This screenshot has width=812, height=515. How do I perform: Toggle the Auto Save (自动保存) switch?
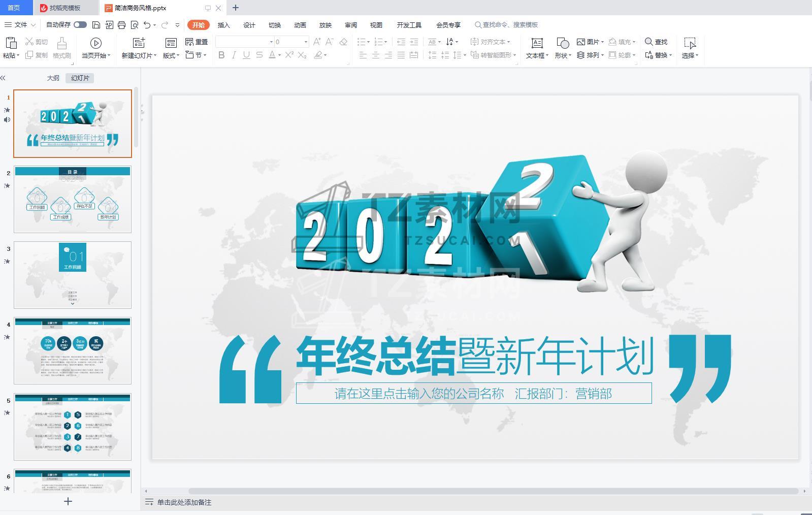(80, 24)
